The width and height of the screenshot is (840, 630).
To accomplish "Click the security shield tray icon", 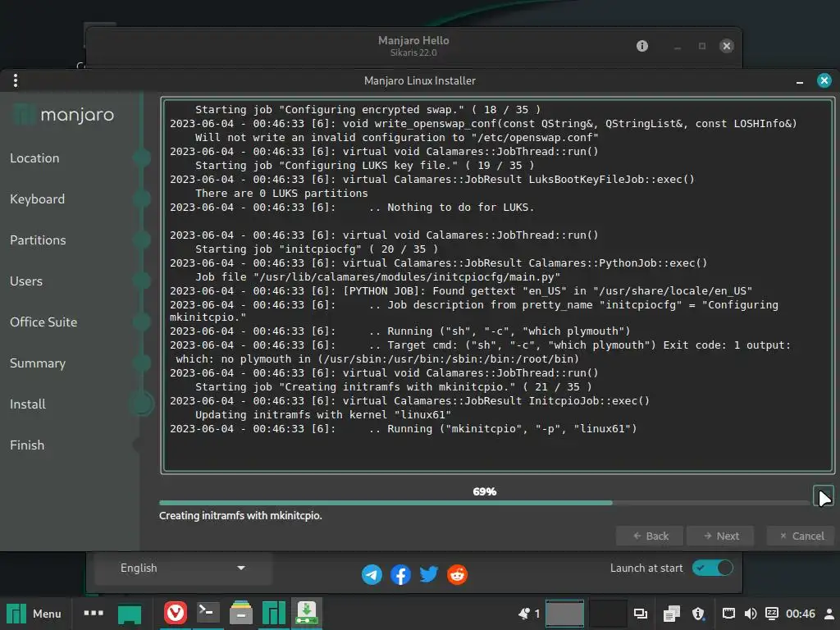I will coord(698,614).
